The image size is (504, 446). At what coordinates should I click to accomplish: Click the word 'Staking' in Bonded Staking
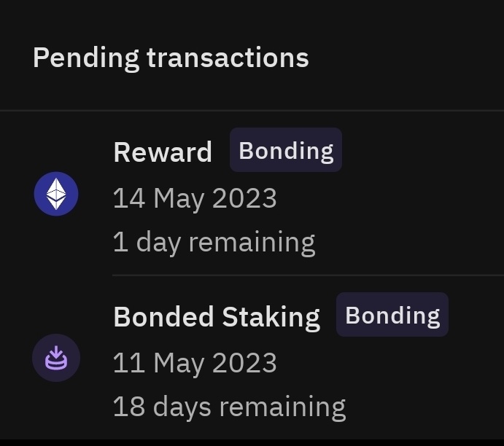pyautogui.click(x=271, y=317)
